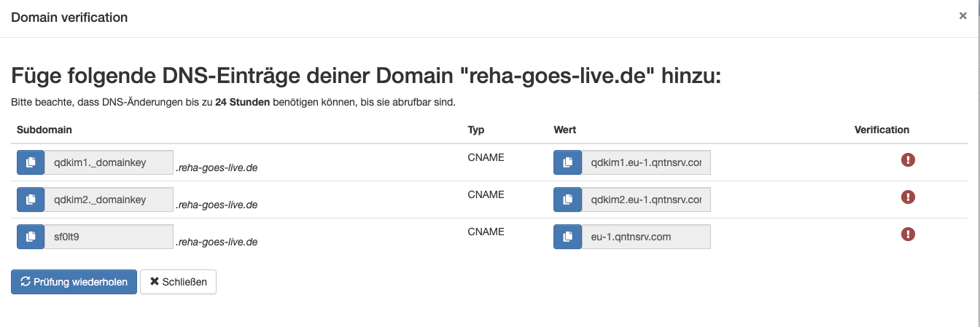Screen dimensions: 980x327
Task: Click the verification error icon for qdkim1
Action: (x=908, y=160)
